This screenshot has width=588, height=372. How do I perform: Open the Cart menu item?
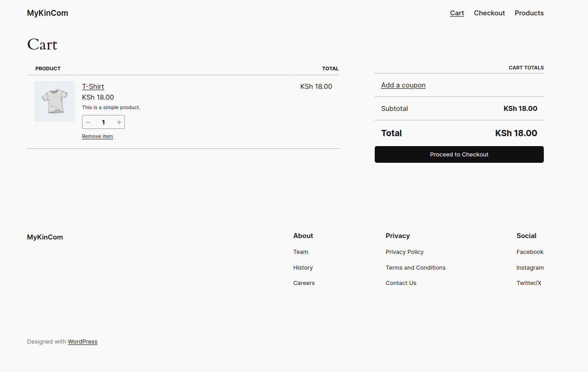[x=457, y=13]
